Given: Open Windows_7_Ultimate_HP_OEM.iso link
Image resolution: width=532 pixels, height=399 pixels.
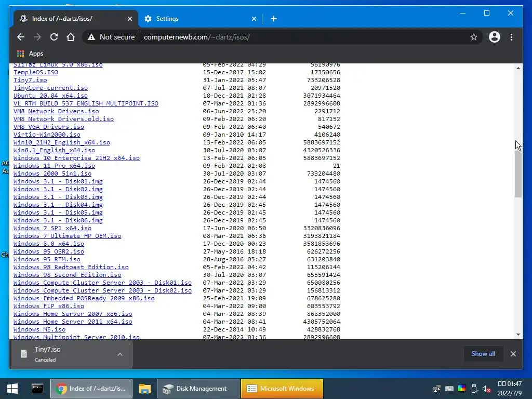Looking at the screenshot, I should tap(68, 236).
